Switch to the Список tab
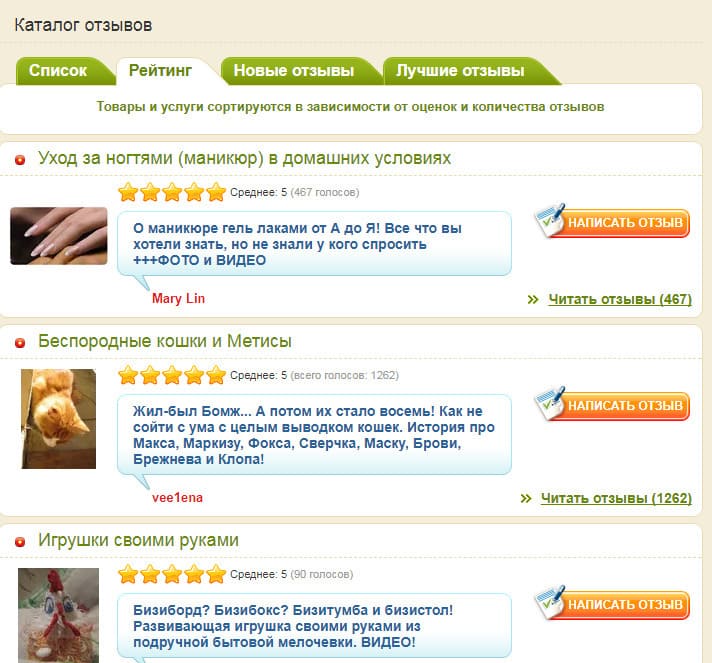The height and width of the screenshot is (663, 712). coord(58,71)
